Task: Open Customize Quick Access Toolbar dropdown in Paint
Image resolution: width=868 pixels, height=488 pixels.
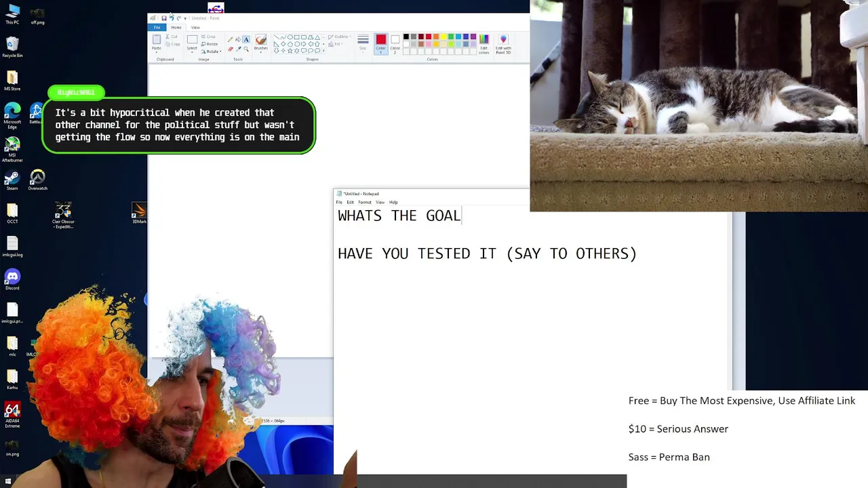Action: (x=185, y=18)
